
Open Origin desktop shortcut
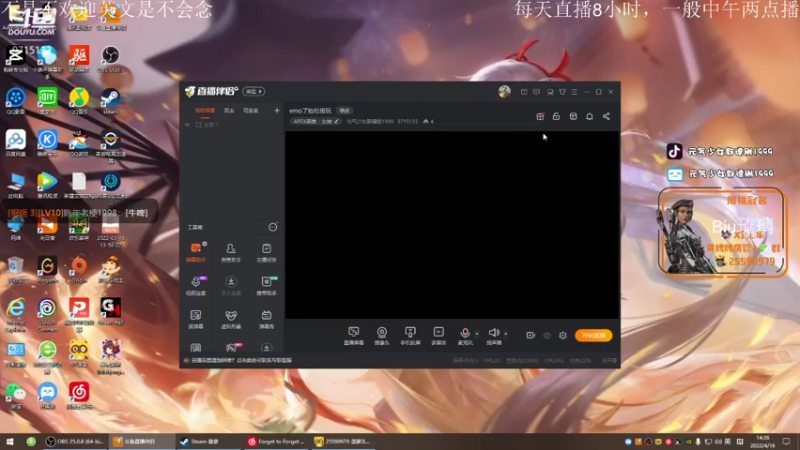(x=79, y=269)
